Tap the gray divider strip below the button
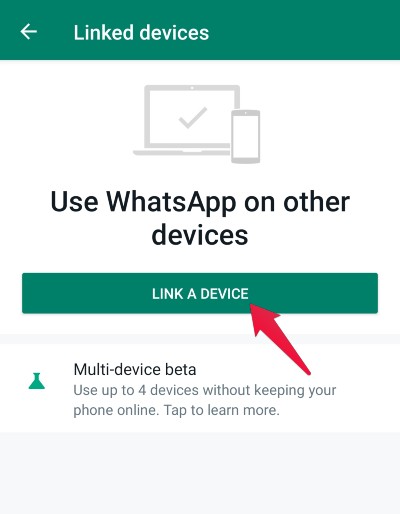This screenshot has width=400, height=514. [200, 339]
